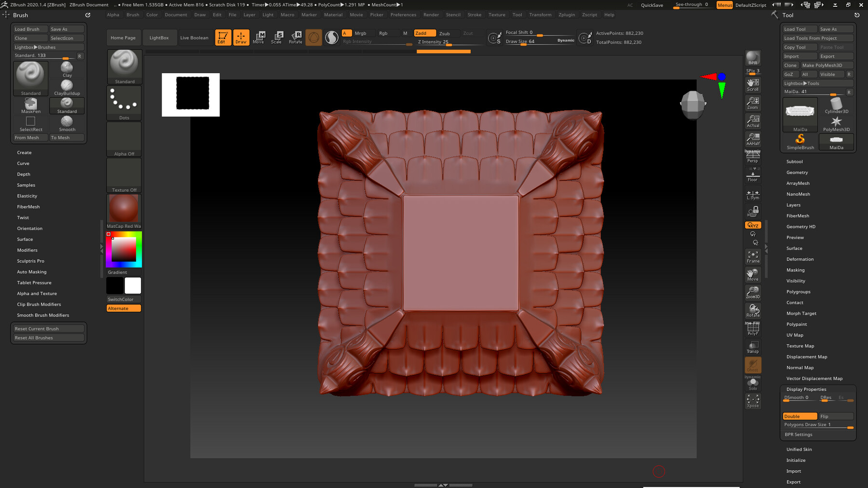Toggle Perspective view with the Persp icon

pos(752,157)
